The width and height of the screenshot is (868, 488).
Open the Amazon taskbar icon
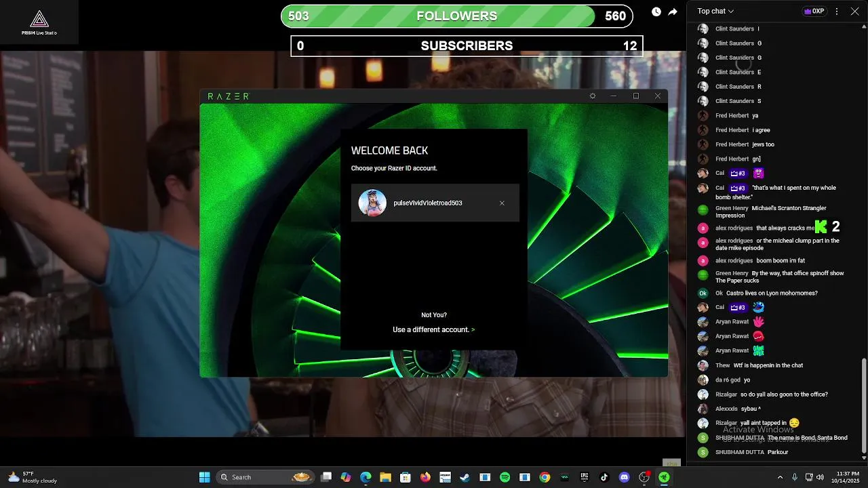(445, 477)
